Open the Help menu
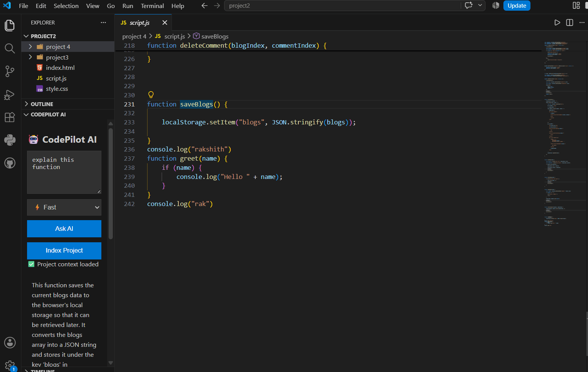Image resolution: width=588 pixels, height=372 pixels. coord(178,6)
